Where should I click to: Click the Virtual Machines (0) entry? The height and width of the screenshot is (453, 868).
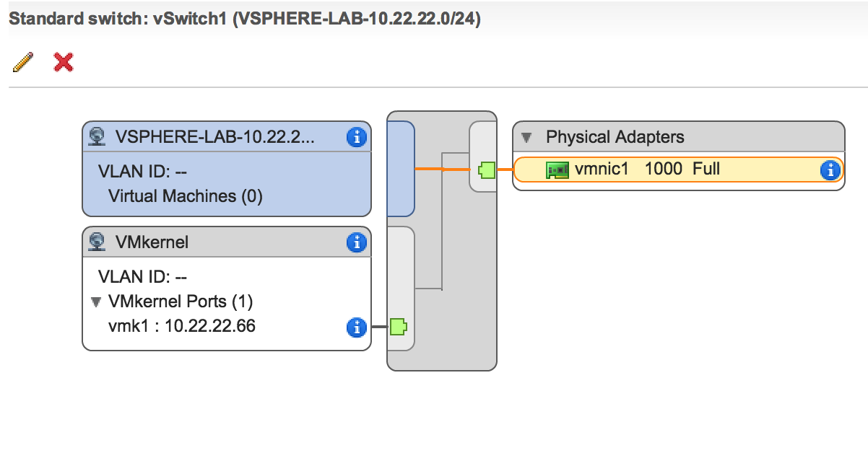(x=185, y=195)
